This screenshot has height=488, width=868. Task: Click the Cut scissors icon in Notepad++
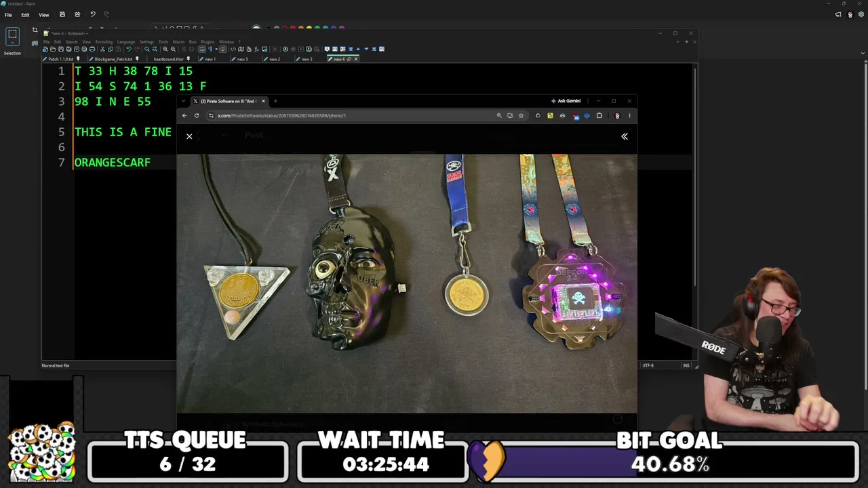pyautogui.click(x=102, y=49)
